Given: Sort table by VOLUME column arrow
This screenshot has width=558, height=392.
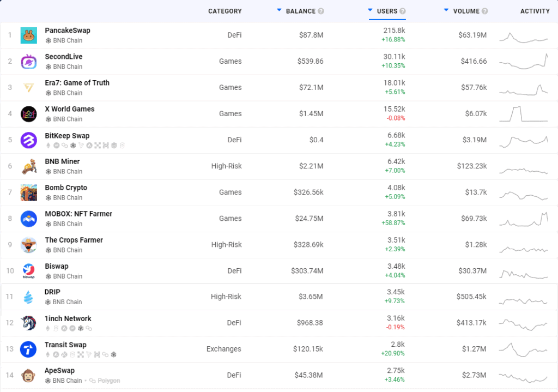Looking at the screenshot, I should pos(446,10).
